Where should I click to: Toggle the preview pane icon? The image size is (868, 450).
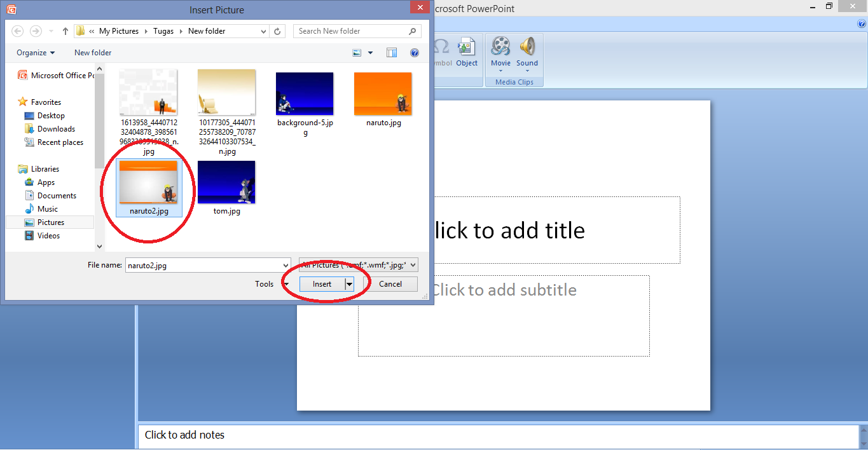[391, 52]
